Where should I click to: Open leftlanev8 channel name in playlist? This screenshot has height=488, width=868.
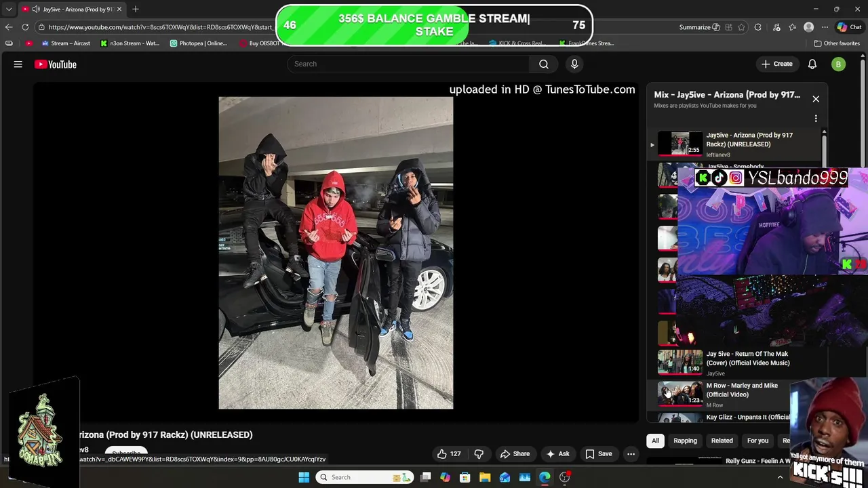click(x=718, y=155)
